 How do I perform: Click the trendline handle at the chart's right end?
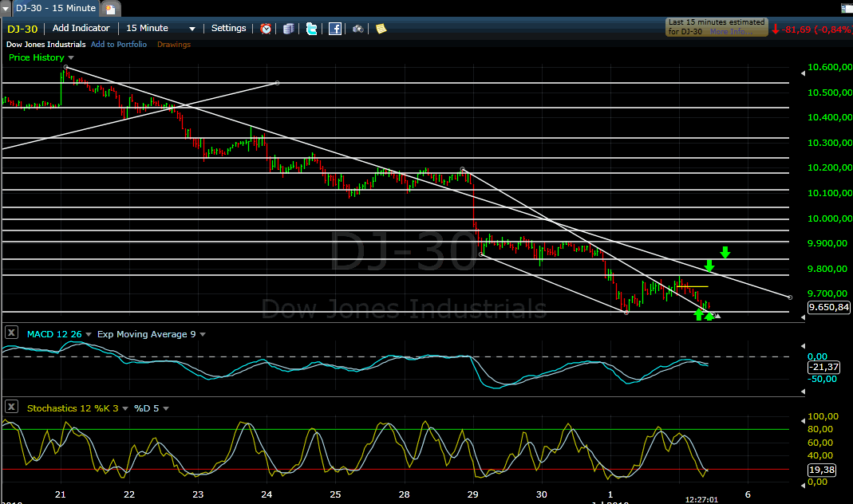[790, 297]
